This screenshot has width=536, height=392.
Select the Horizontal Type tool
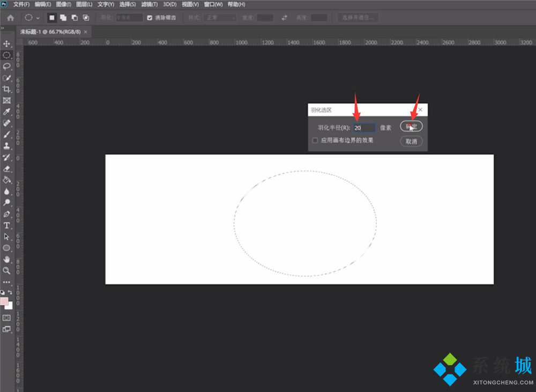7,225
